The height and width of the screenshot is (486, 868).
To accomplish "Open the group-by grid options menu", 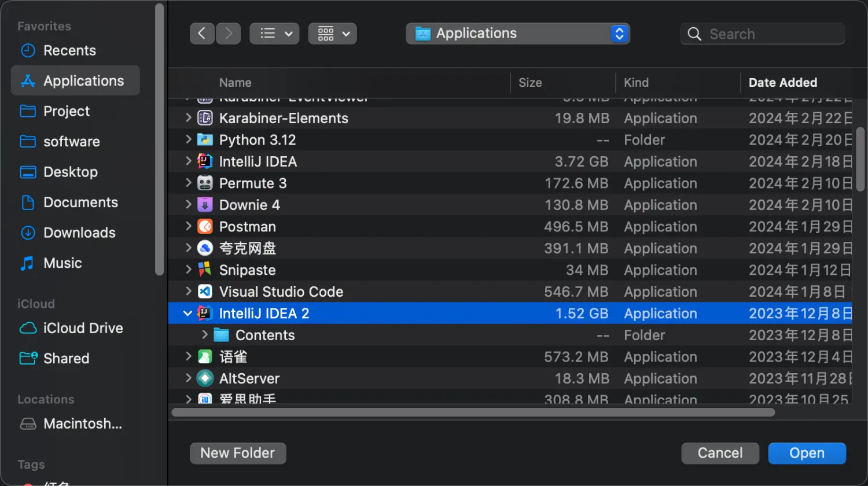I will coord(333,34).
